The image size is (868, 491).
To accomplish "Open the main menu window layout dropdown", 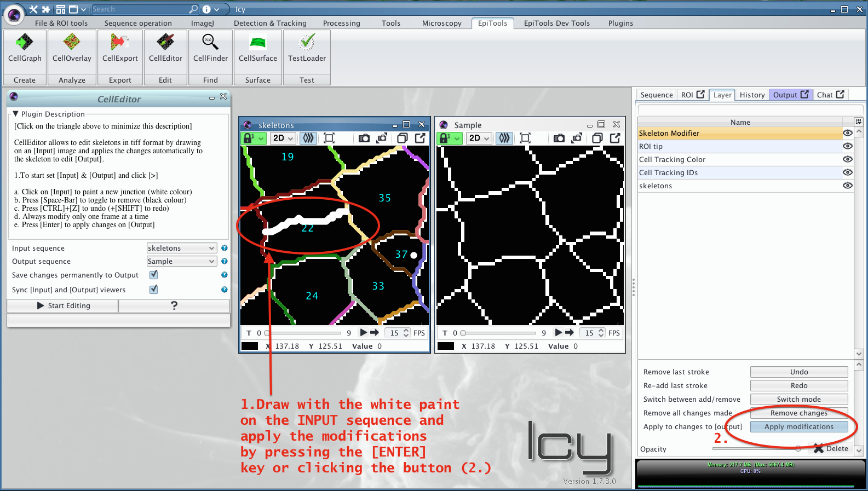I will coord(83,9).
